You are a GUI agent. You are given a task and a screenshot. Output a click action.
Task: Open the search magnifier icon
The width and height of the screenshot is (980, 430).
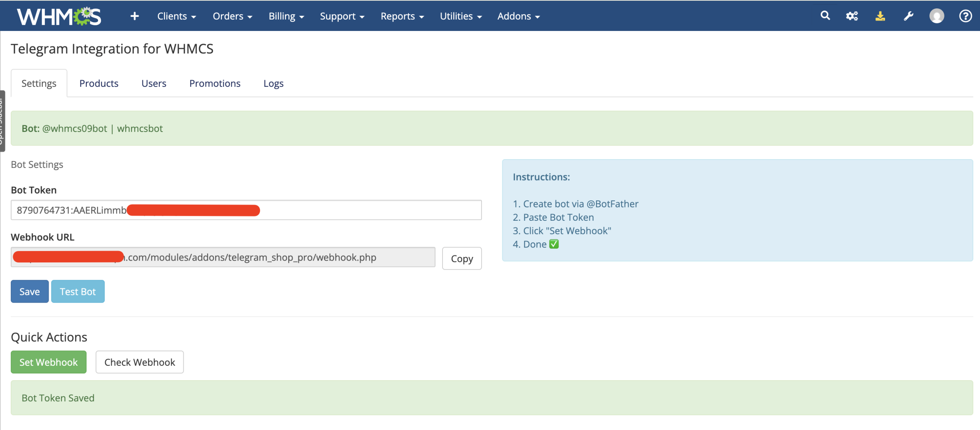pos(825,15)
